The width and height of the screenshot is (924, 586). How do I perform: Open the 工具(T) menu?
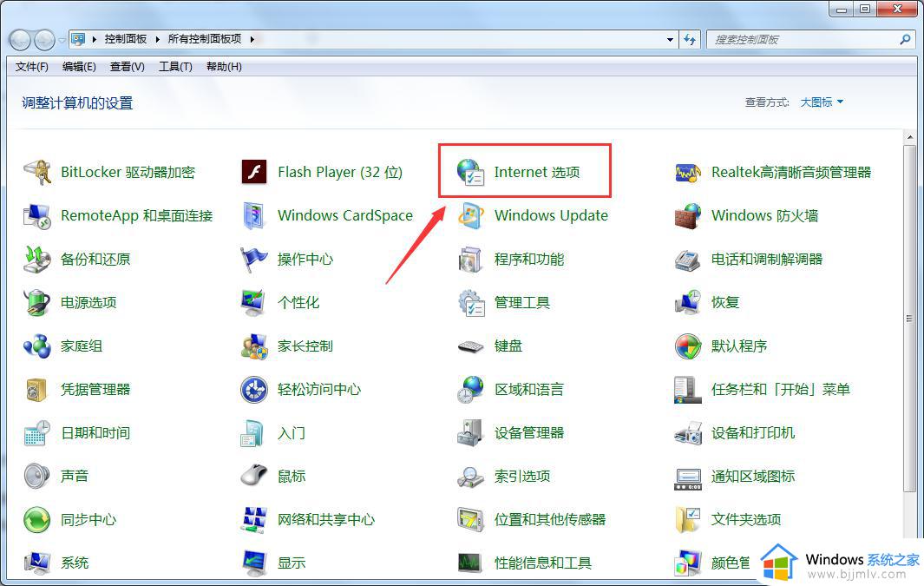[x=175, y=67]
